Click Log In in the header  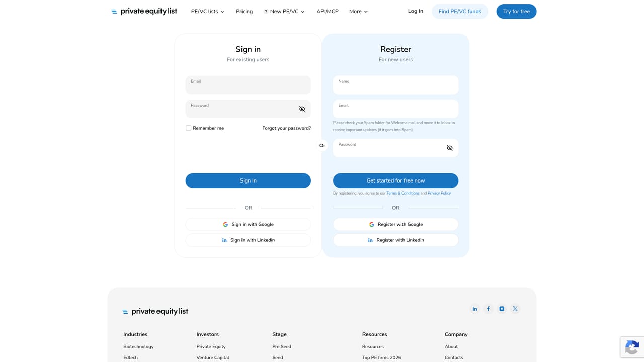[x=416, y=11]
